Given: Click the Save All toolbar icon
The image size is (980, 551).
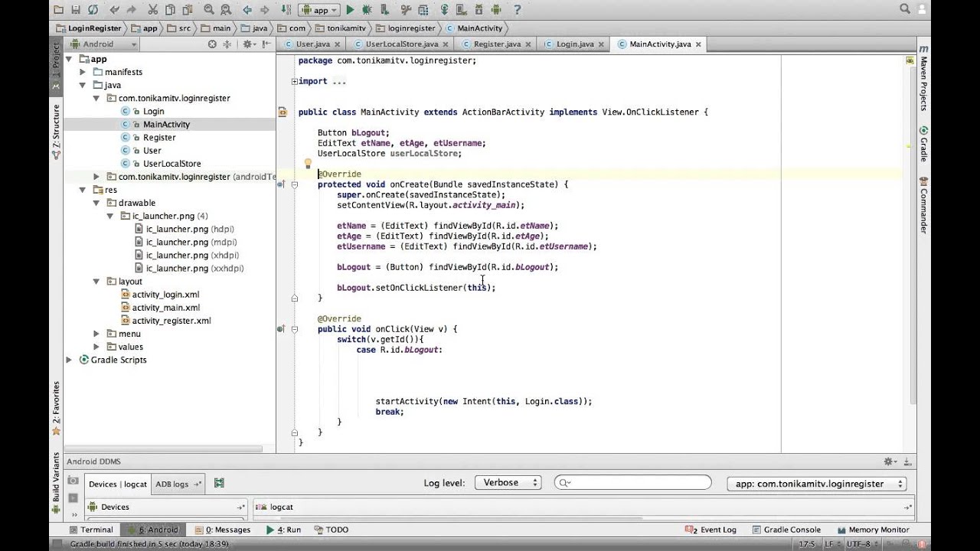Looking at the screenshot, I should [76, 10].
